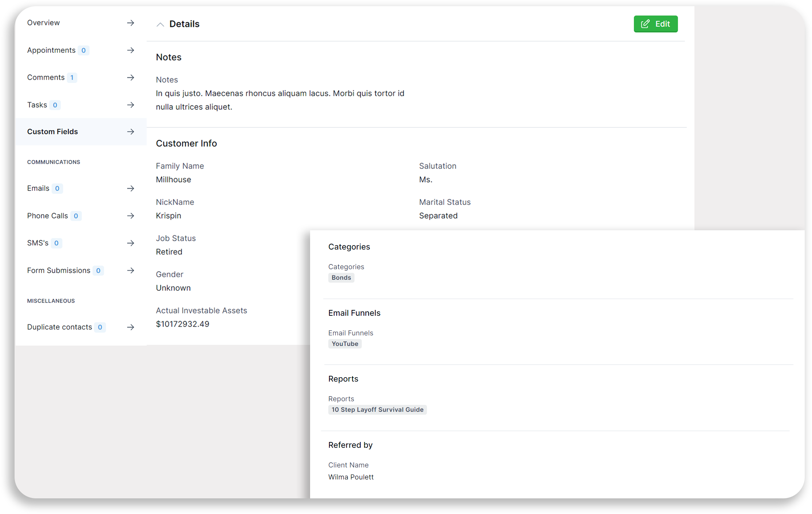This screenshot has width=812, height=514.
Task: Open the Overview sidebar entry
Action: click(x=43, y=23)
